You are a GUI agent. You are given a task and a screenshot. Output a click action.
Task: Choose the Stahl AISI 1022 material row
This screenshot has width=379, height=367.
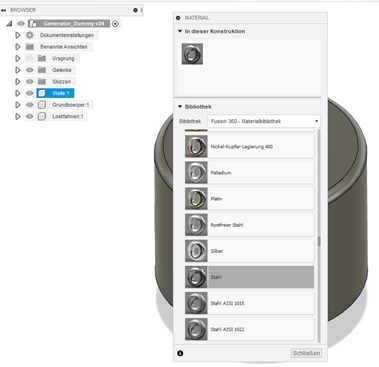click(x=250, y=329)
